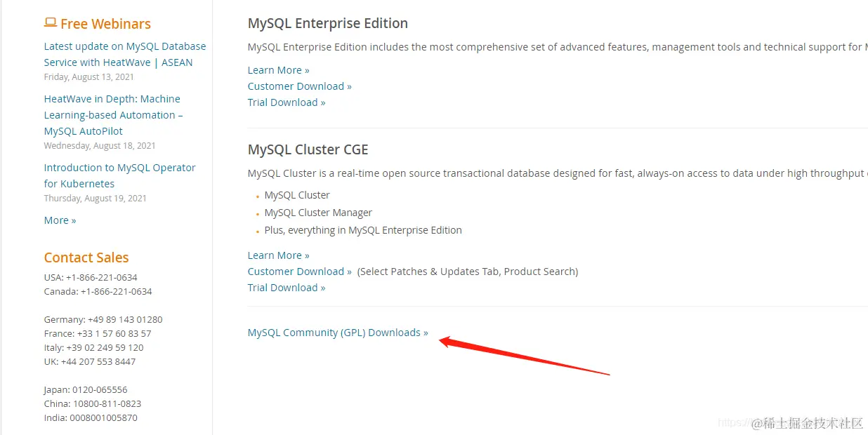The image size is (868, 435).
Task: Click the MySQL Cluster CGE heading
Action: (x=308, y=149)
